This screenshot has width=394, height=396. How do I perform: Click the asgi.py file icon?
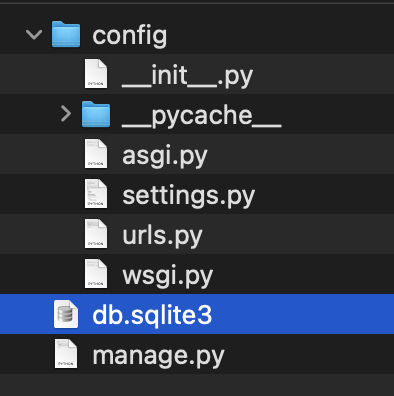96,154
